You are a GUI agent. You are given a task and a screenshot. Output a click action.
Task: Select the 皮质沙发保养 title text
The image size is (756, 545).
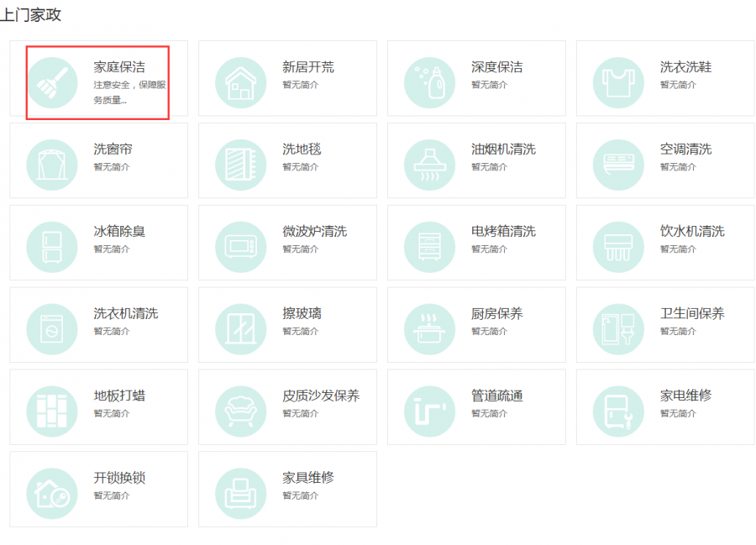(321, 396)
